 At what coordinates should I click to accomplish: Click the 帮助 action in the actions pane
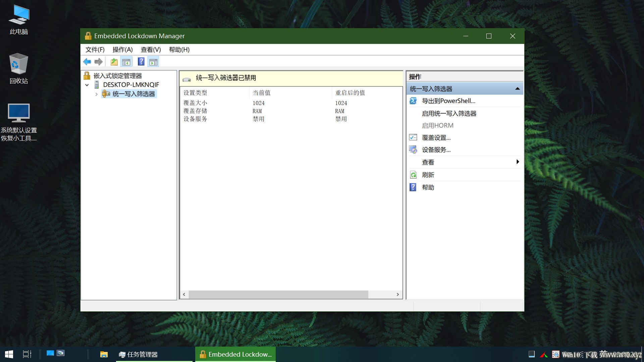428,187
